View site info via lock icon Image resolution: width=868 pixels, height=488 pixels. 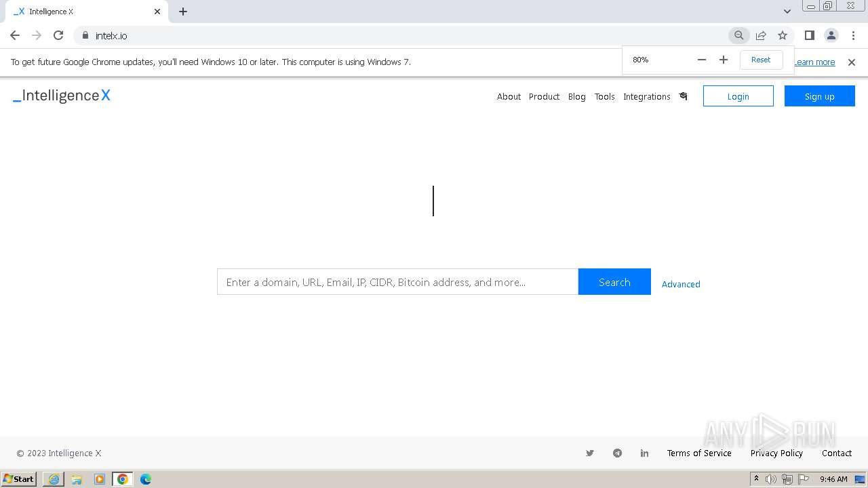[85, 35]
